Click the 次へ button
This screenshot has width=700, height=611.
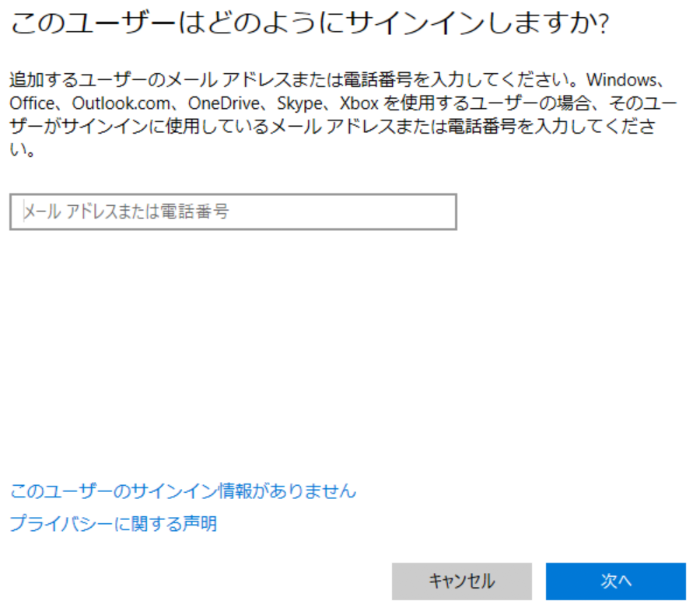click(616, 581)
